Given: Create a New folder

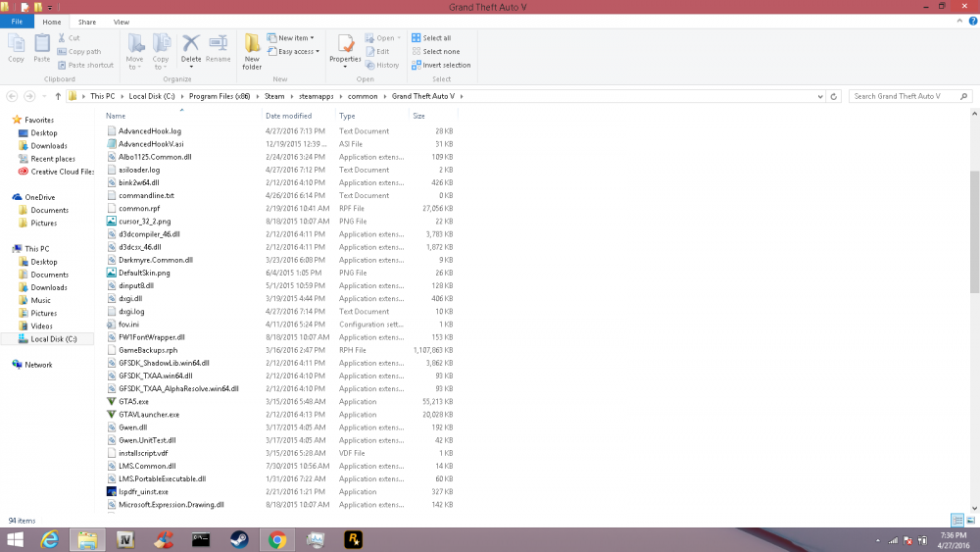Looking at the screenshot, I should tap(252, 52).
